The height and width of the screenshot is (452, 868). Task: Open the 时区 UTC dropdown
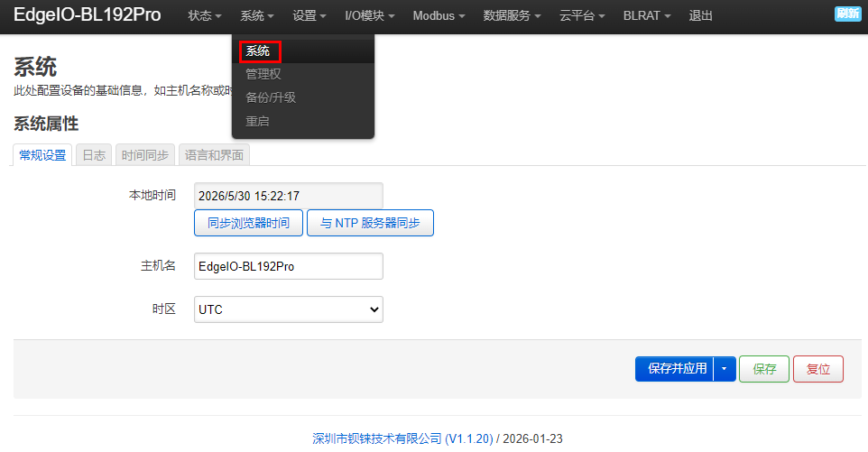coord(289,309)
